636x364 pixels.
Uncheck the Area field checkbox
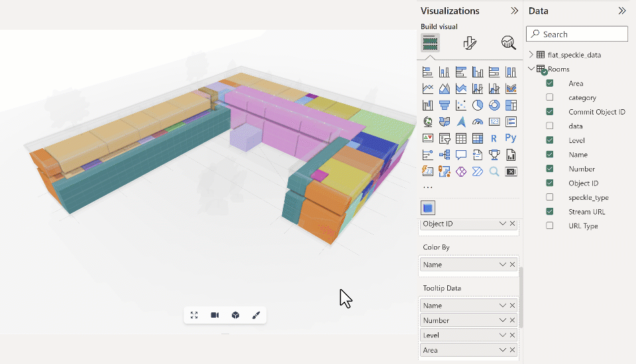pos(550,83)
